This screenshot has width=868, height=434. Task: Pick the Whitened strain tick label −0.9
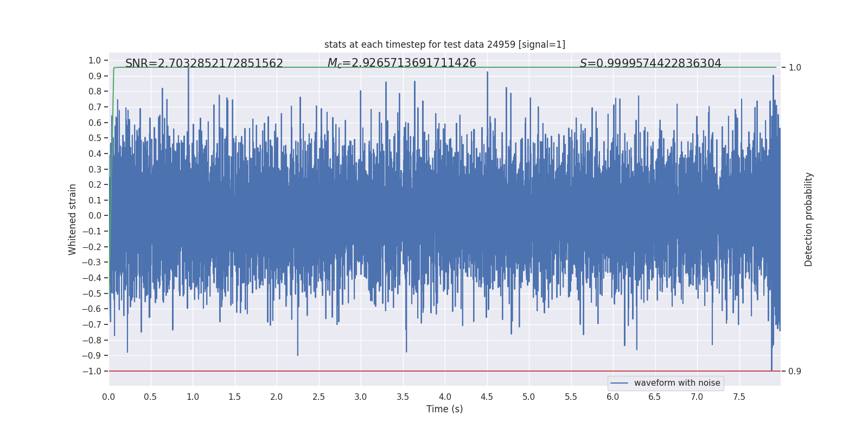pos(92,355)
